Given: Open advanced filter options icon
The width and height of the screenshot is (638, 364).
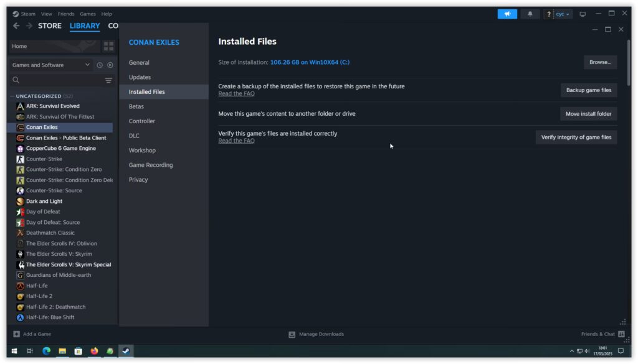Looking at the screenshot, I should pyautogui.click(x=108, y=80).
